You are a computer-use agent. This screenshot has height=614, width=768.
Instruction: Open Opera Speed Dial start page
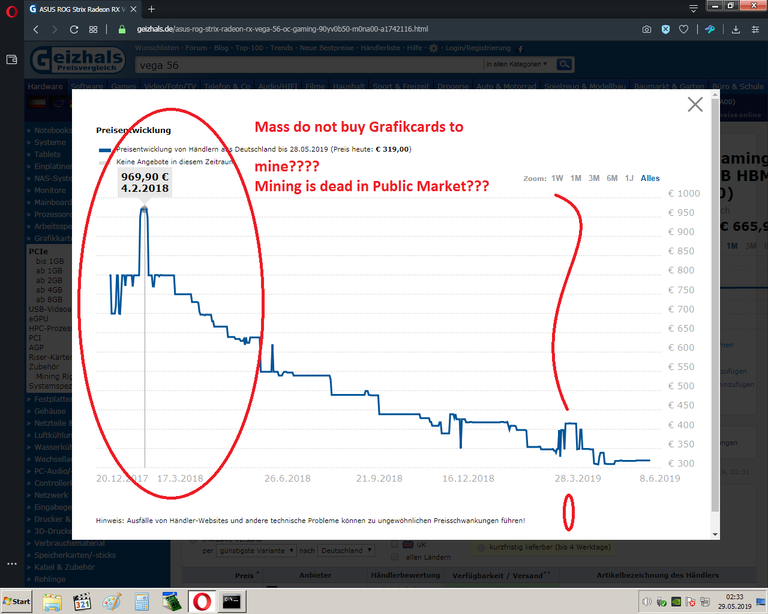[x=93, y=29]
